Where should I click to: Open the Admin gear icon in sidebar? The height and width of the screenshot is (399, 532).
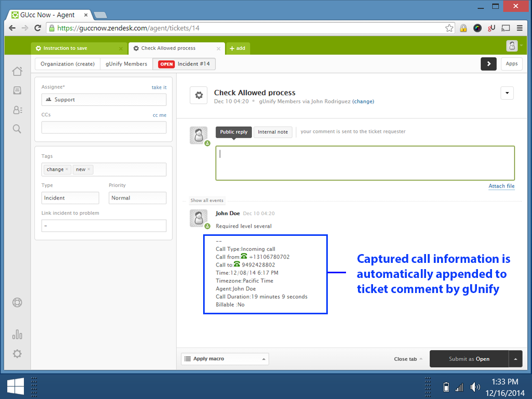pos(17,354)
